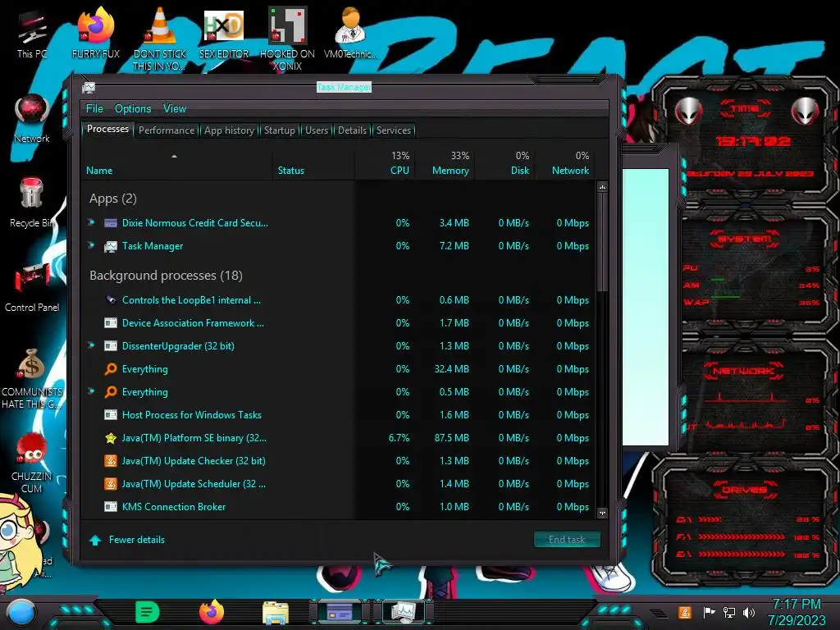Open the Options menu
This screenshot has width=840, height=630.
[133, 108]
